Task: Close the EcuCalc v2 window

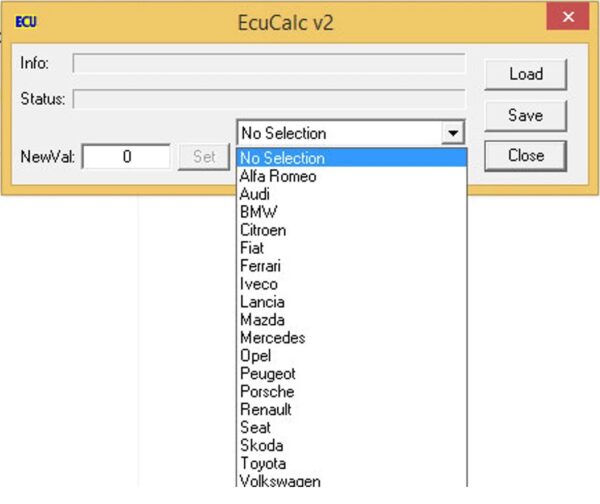Action: (568, 17)
